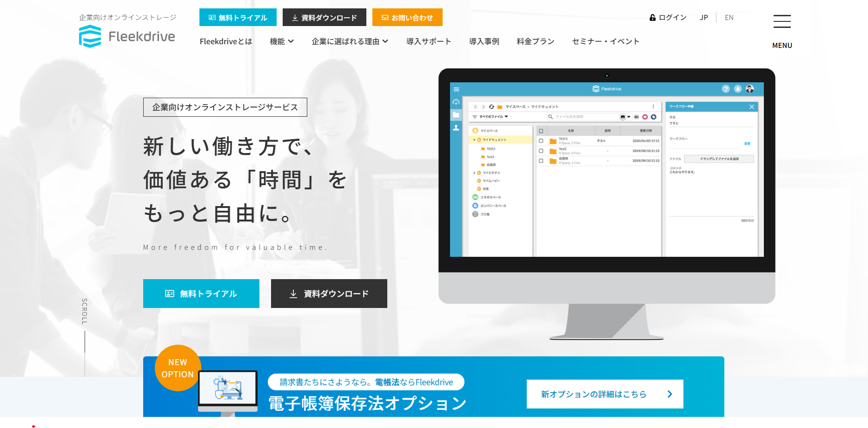Viewport: 868px width, 428px height.
Task: Click the ドラッグしてファイルを追加 drop area
Action: click(x=719, y=159)
